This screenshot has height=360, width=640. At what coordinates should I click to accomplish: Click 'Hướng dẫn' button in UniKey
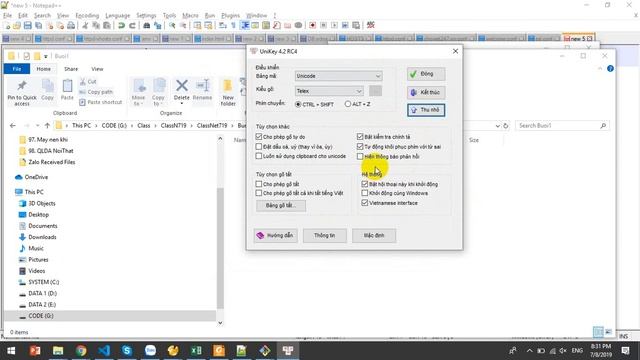pyautogui.click(x=276, y=236)
